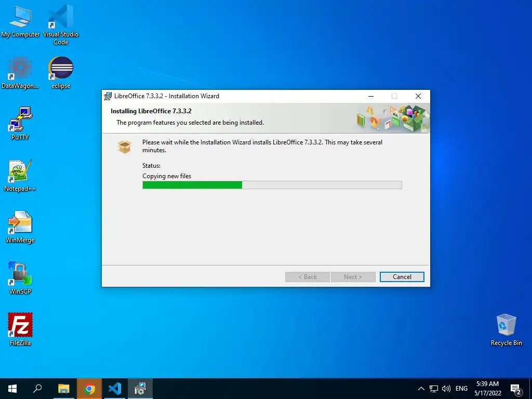The height and width of the screenshot is (399, 532).
Task: Switch to Visual Studio Code in taskbar
Action: (x=115, y=389)
